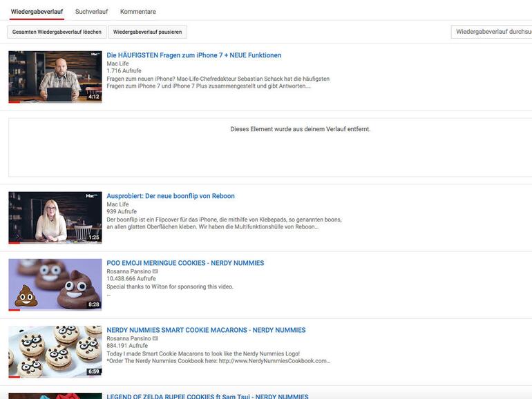Open the 'Die HÄUFIGSTEN Fragen zum iPhone 7' title link
Image resolution: width=532 pixels, height=399 pixels.
pos(193,55)
